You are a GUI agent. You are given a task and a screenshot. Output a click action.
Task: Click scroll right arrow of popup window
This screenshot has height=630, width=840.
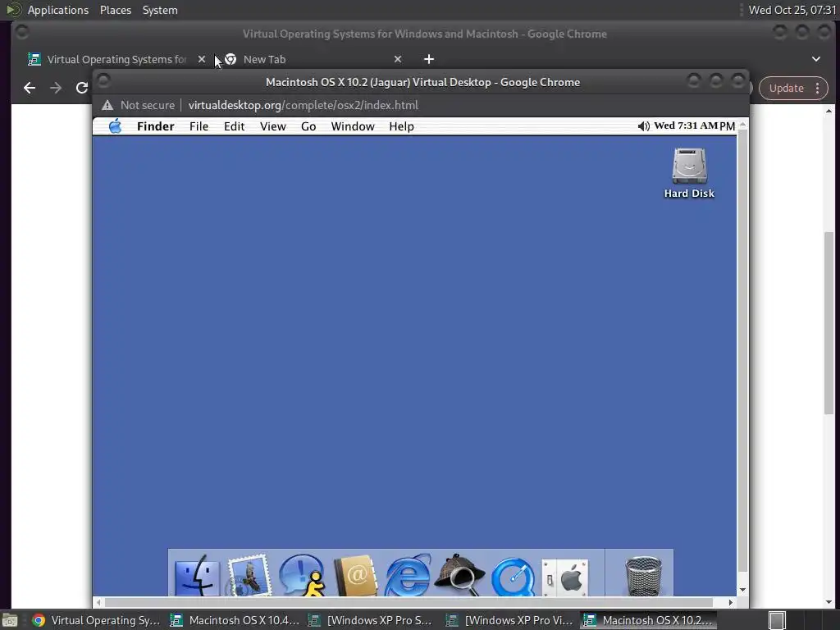[731, 602]
